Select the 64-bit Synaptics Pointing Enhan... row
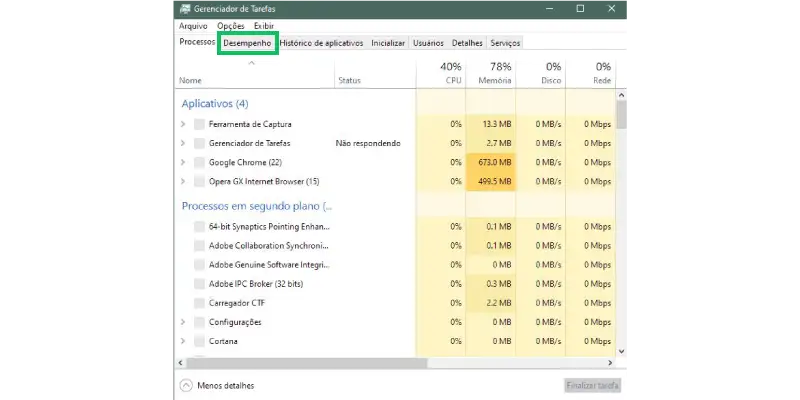800x400 pixels. pyautogui.click(x=268, y=227)
